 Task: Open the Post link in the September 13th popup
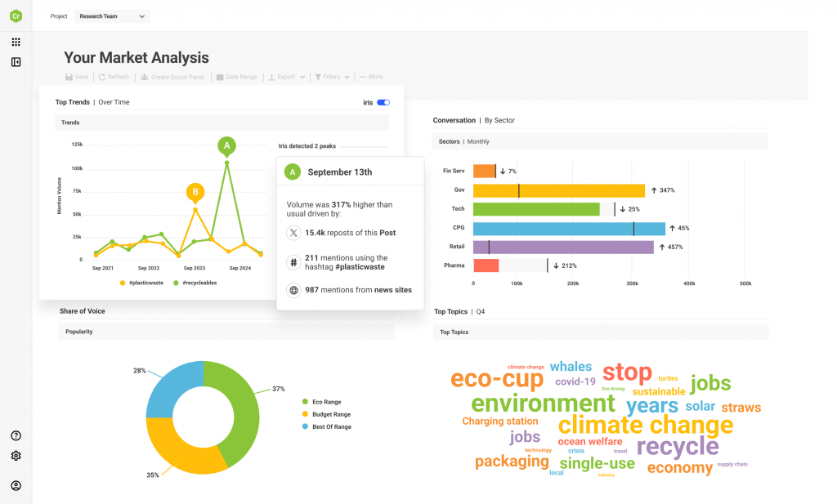pyautogui.click(x=387, y=233)
